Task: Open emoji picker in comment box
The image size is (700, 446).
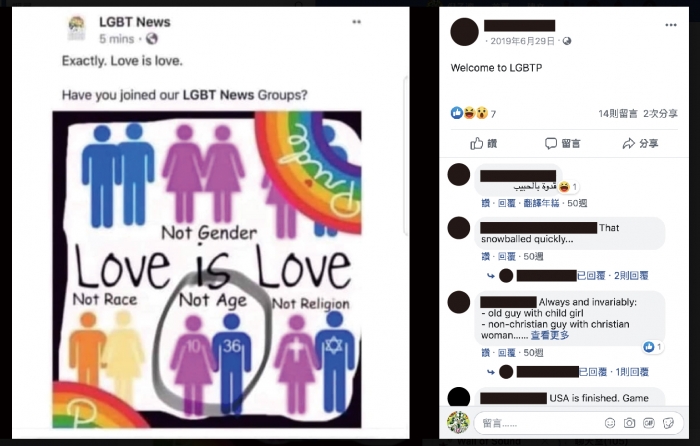Action: pyautogui.click(x=610, y=423)
